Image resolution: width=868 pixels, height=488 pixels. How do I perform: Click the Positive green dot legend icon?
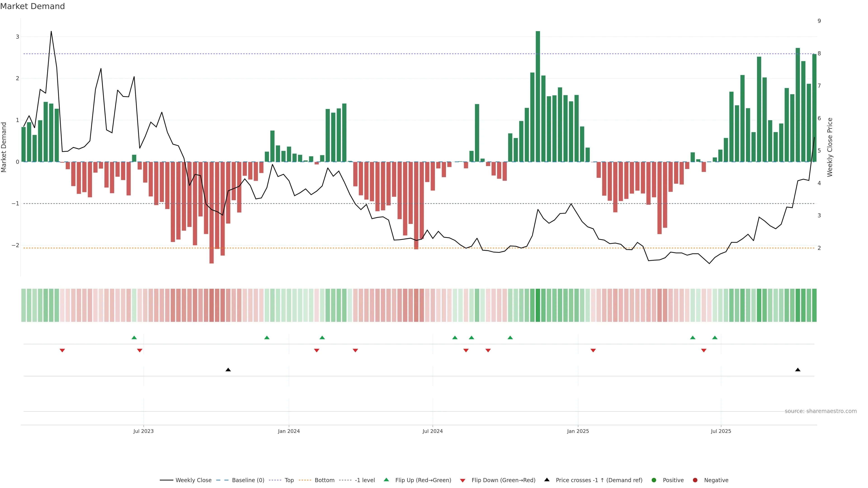point(654,480)
